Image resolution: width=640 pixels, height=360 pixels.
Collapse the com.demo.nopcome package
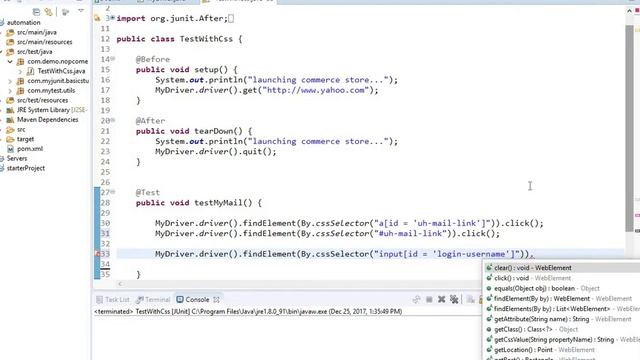pyautogui.click(x=10, y=62)
